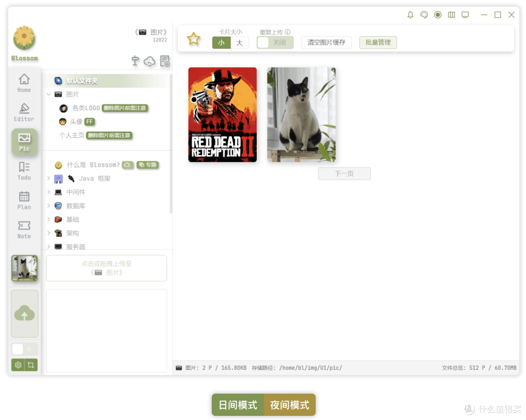Click the 文件总览 512 P status text
This screenshot has height=420, width=526.
point(479,368)
